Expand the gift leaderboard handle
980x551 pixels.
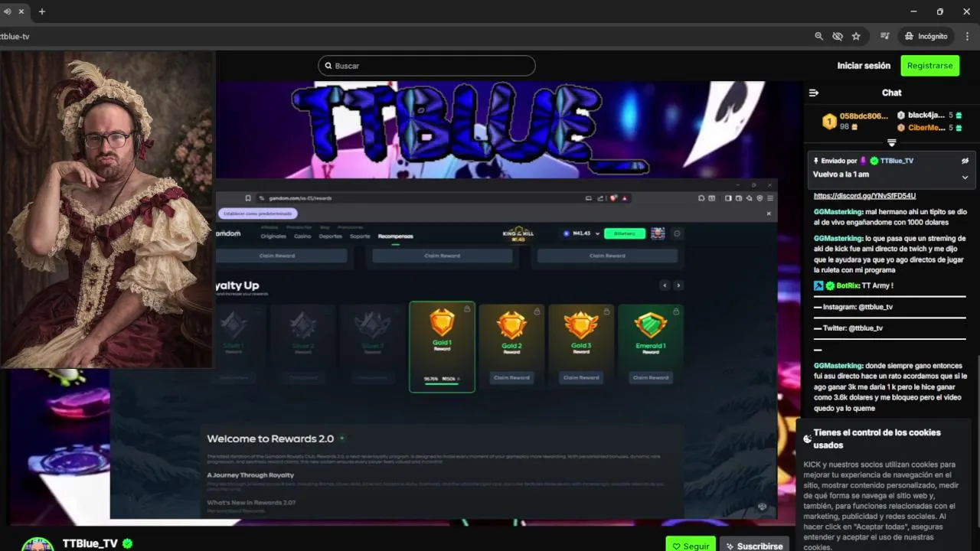click(x=891, y=143)
